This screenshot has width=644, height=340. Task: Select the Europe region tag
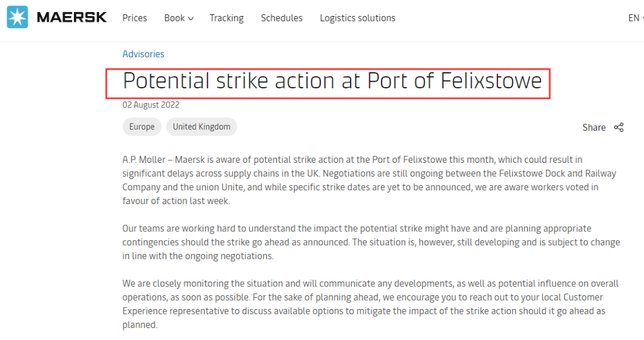(142, 126)
